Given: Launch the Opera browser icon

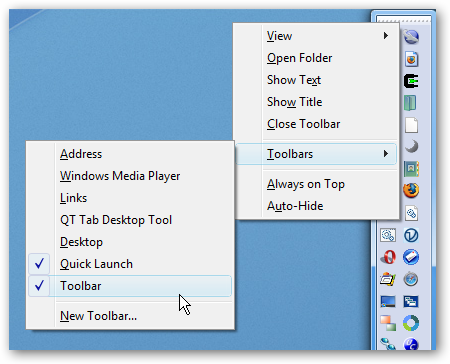Looking at the screenshot, I should 388,257.
